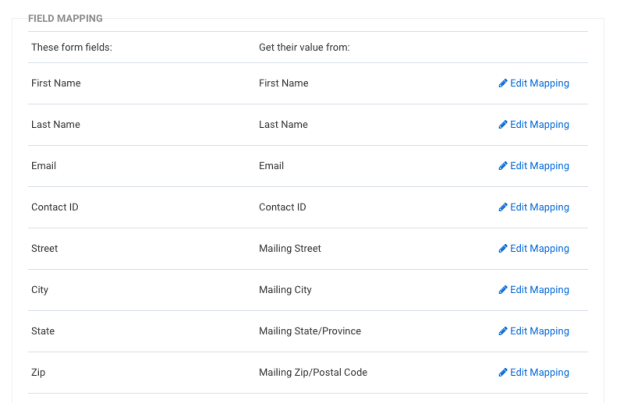Screen dimensions: 620x403
Task: Click the pencil icon for Last Name mapping
Action: click(503, 125)
